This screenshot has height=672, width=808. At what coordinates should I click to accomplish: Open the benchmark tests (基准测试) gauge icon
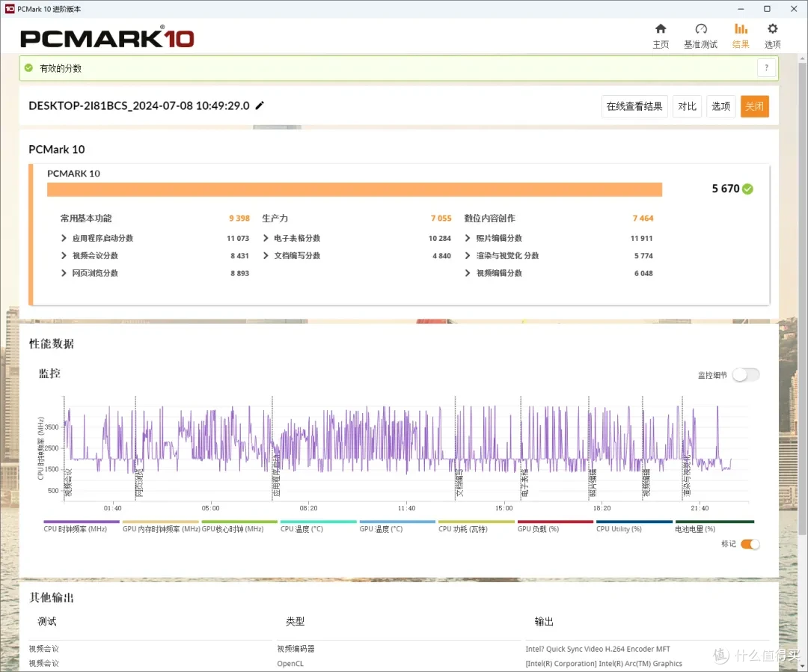pyautogui.click(x=701, y=29)
